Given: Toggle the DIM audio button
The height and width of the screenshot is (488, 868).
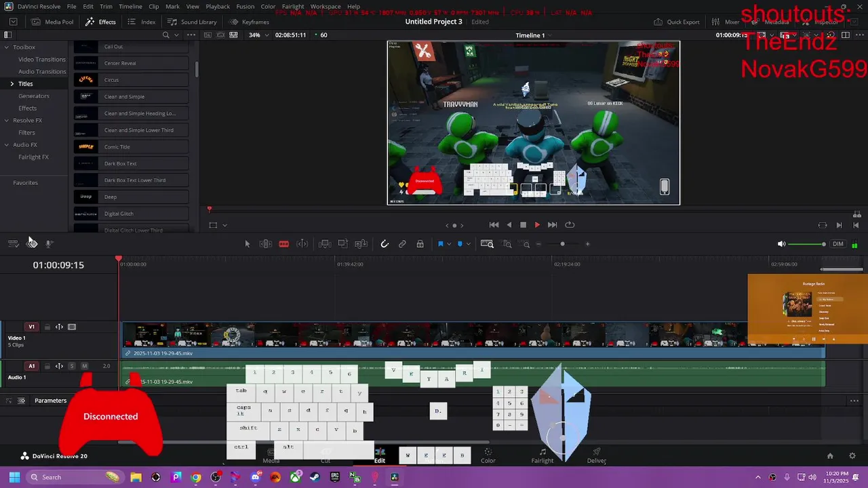Looking at the screenshot, I should pos(838,244).
